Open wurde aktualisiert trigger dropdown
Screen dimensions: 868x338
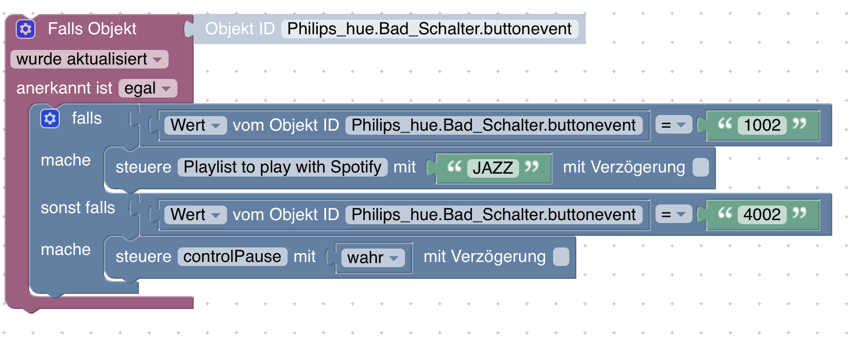(x=89, y=59)
